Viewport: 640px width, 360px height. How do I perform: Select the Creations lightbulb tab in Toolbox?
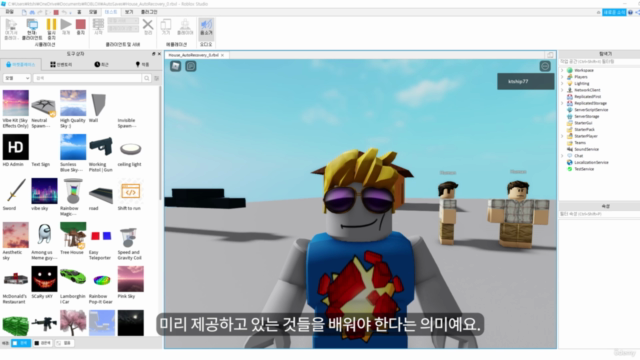click(142, 64)
